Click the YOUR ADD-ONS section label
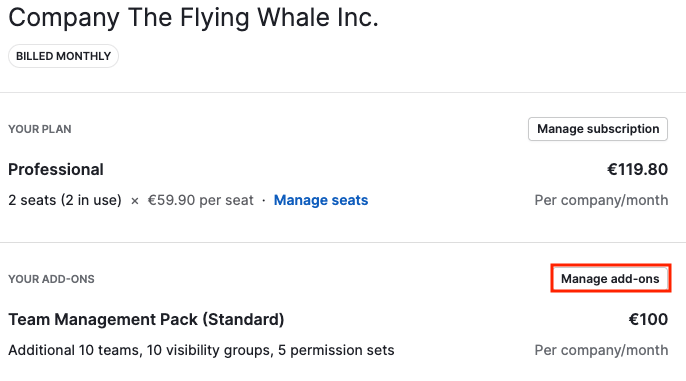The width and height of the screenshot is (686, 381). coord(51,279)
